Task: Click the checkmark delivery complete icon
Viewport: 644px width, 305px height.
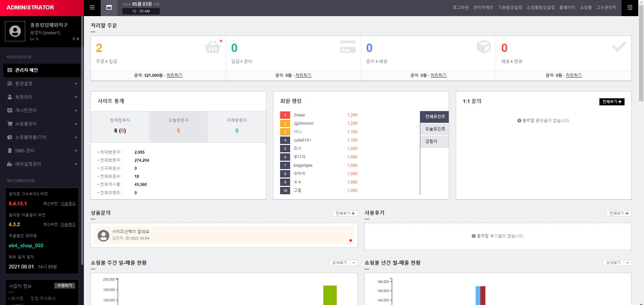Action: pos(619,47)
